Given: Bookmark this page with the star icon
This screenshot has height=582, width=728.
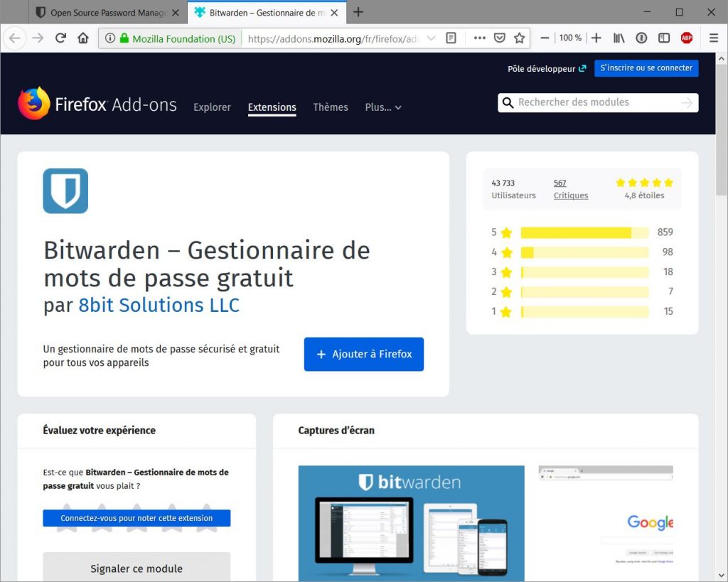Looking at the screenshot, I should pyautogui.click(x=520, y=38).
